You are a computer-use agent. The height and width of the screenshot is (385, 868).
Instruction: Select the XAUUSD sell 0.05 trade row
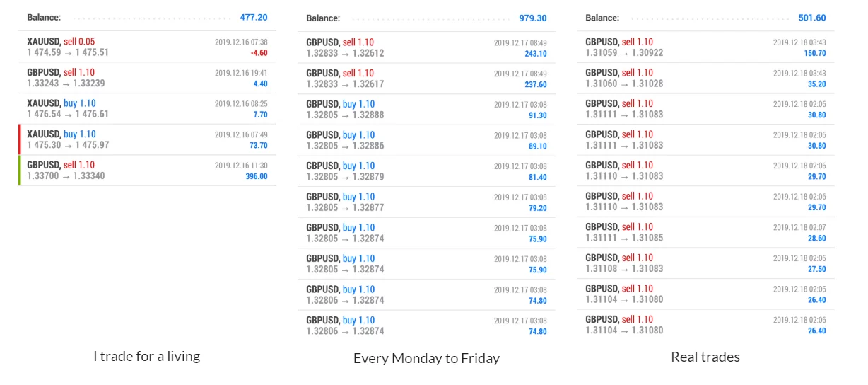point(147,47)
